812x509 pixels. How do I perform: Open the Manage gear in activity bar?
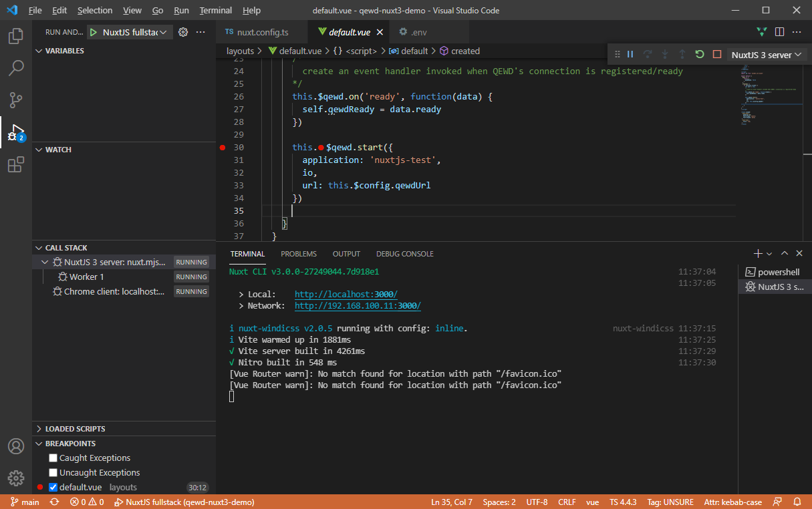(x=16, y=478)
